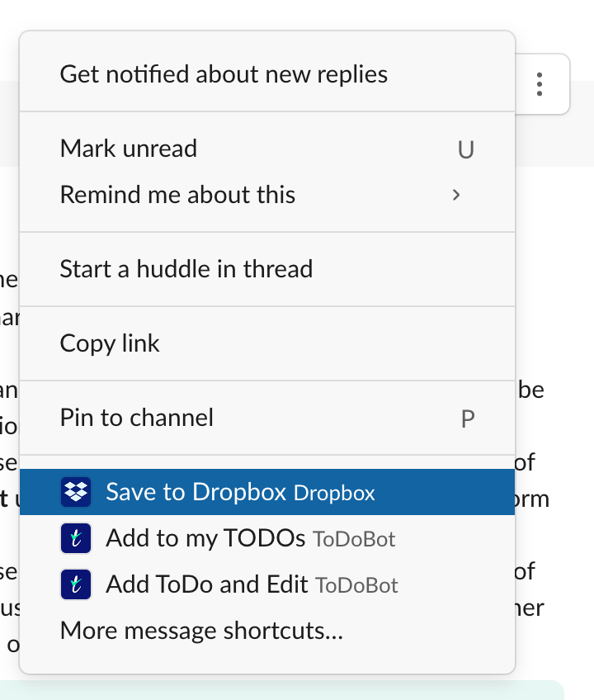Open the Remind me about this submenu
The width and height of the screenshot is (594, 700).
177,195
